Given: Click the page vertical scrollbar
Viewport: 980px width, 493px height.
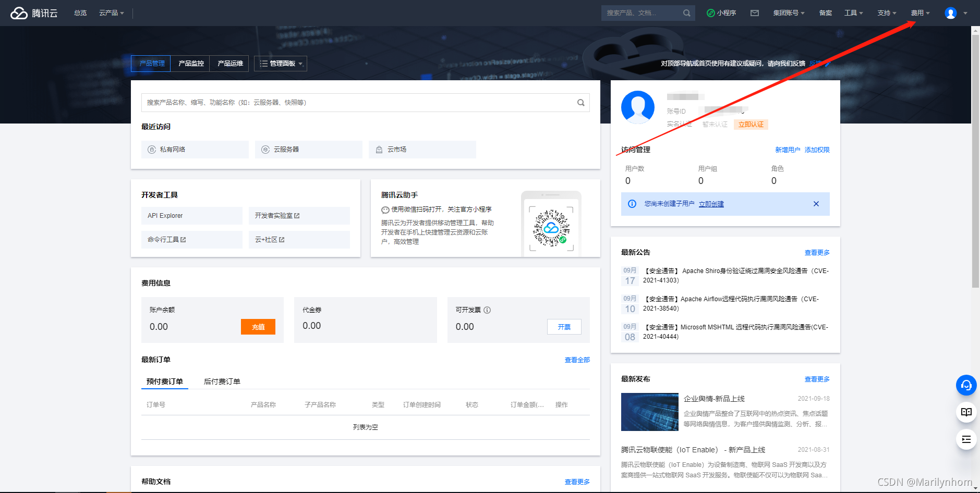Looking at the screenshot, I should click(x=975, y=162).
